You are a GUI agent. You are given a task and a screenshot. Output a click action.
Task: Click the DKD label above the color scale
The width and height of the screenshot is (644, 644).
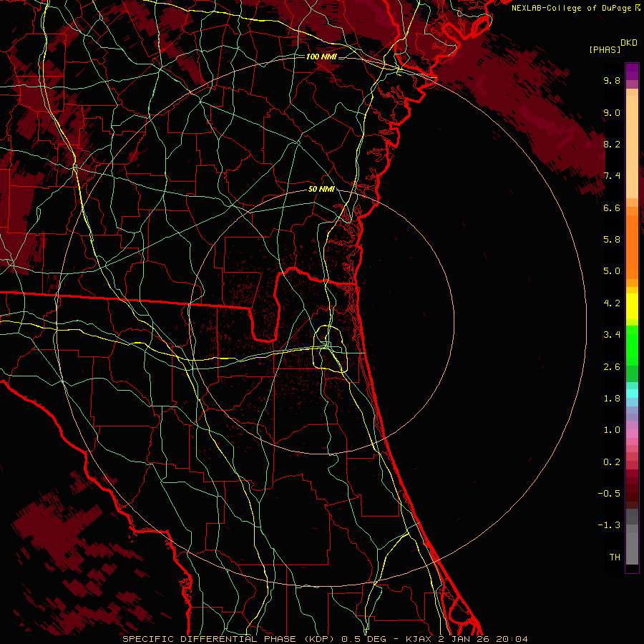[629, 43]
